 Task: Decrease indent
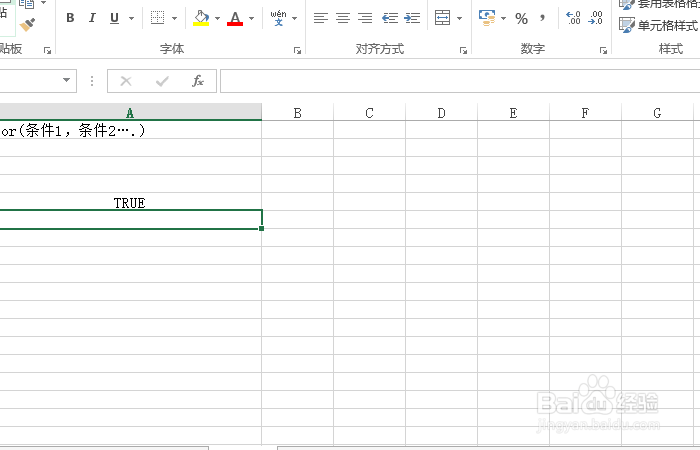click(390, 18)
